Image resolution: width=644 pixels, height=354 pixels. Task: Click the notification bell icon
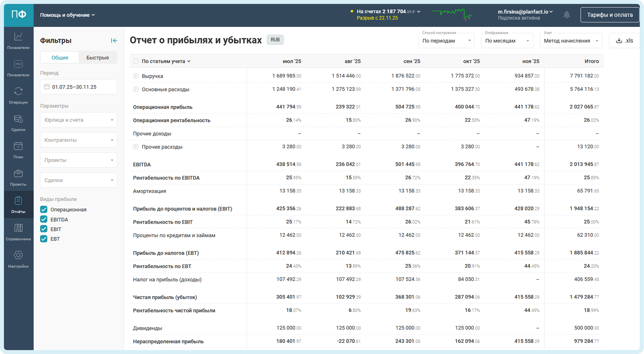(567, 15)
